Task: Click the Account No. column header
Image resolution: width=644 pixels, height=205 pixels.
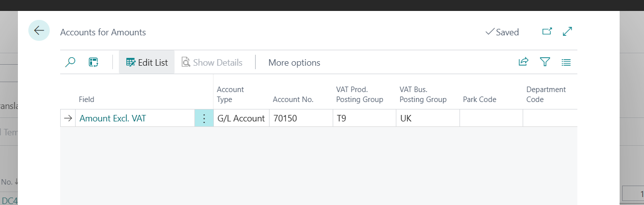Action: (293, 100)
